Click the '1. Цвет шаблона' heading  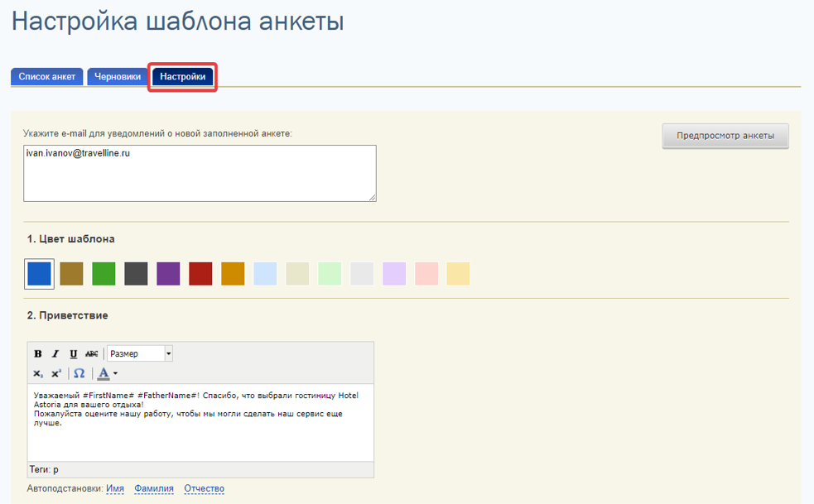(x=70, y=239)
